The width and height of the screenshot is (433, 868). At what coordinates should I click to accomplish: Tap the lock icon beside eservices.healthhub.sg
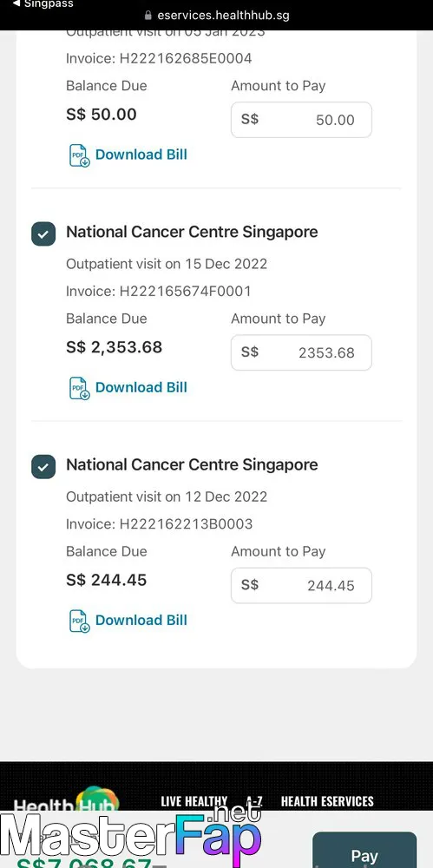point(148,16)
